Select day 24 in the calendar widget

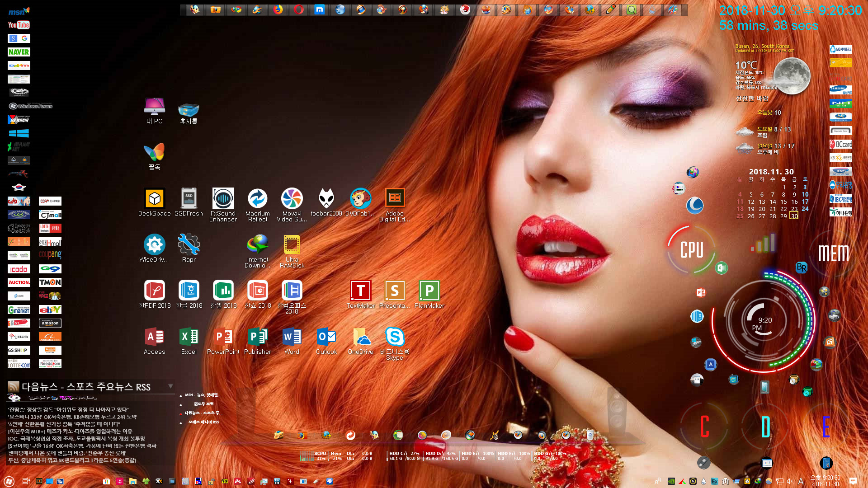coord(805,209)
